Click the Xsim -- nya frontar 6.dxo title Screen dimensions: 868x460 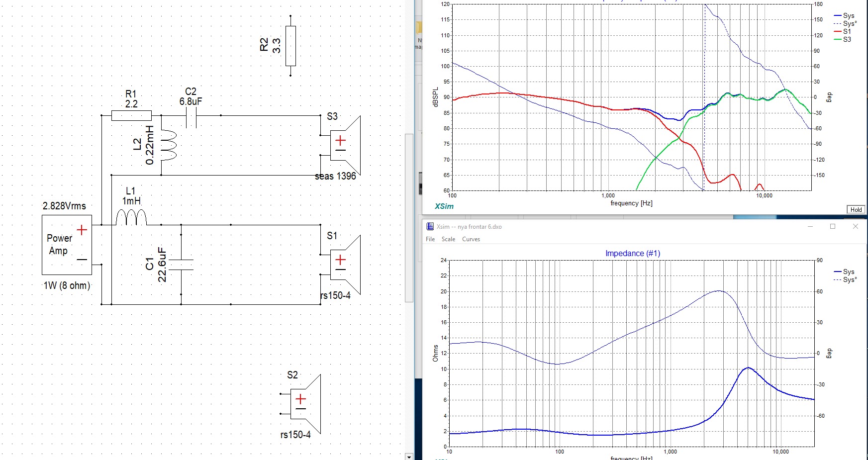coord(469,227)
